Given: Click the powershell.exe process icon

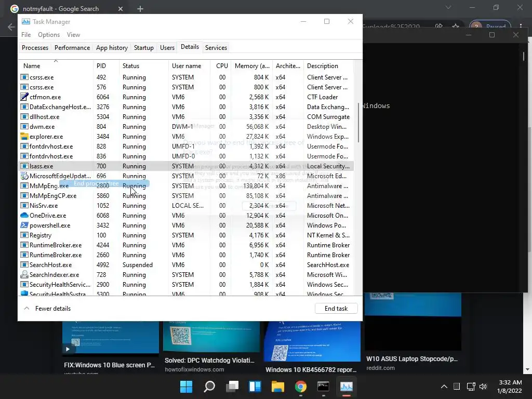Looking at the screenshot, I should point(24,225).
